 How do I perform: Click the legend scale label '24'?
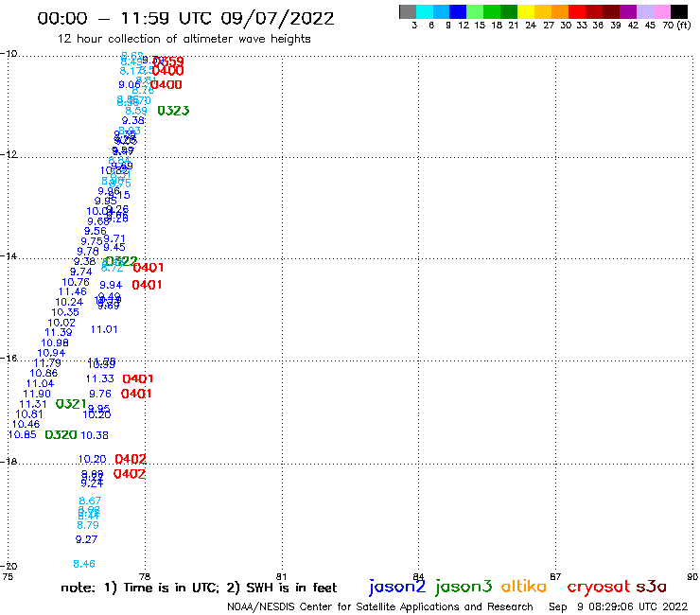[531, 26]
